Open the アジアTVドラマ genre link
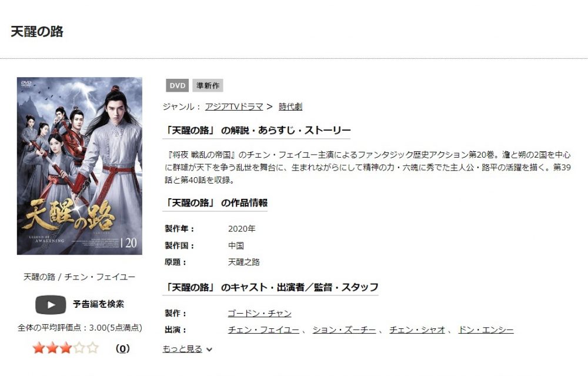588x376 pixels. pos(234,107)
